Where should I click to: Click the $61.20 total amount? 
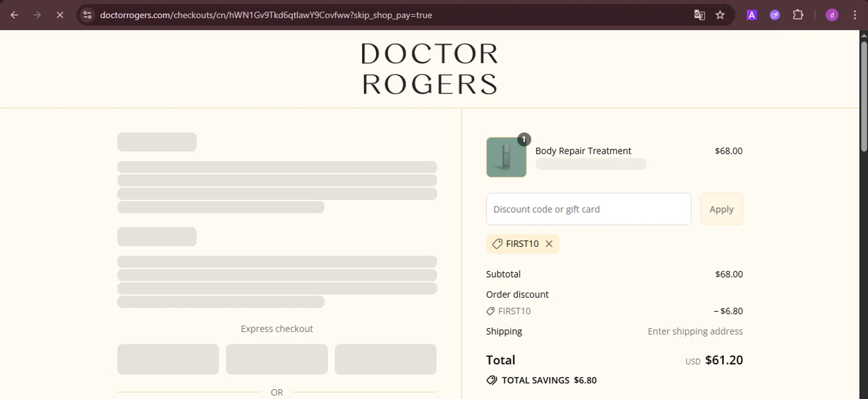click(x=724, y=360)
